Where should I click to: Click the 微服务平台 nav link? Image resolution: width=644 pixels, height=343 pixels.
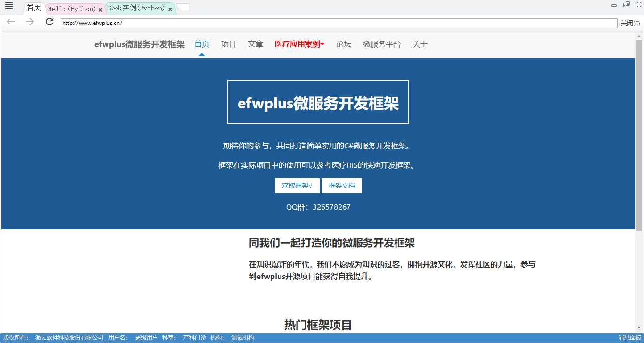[382, 44]
